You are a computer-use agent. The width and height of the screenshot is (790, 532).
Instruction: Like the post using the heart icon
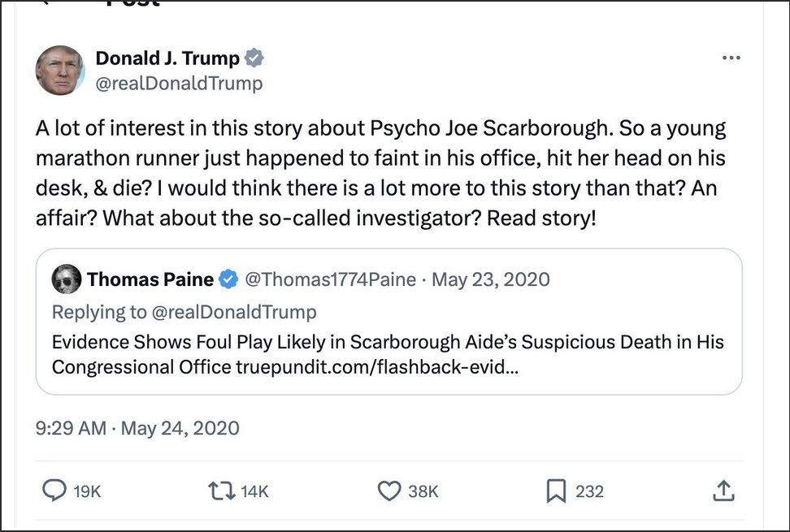388,491
